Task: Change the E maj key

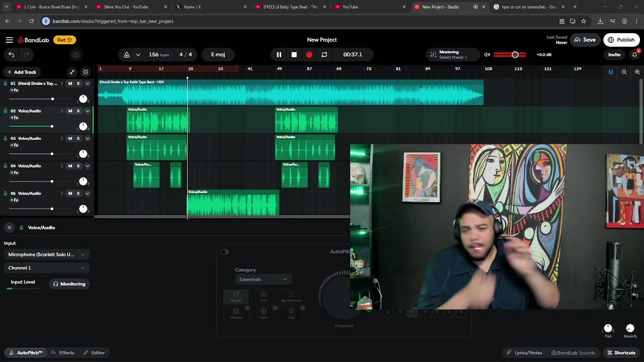Action: [218, 54]
